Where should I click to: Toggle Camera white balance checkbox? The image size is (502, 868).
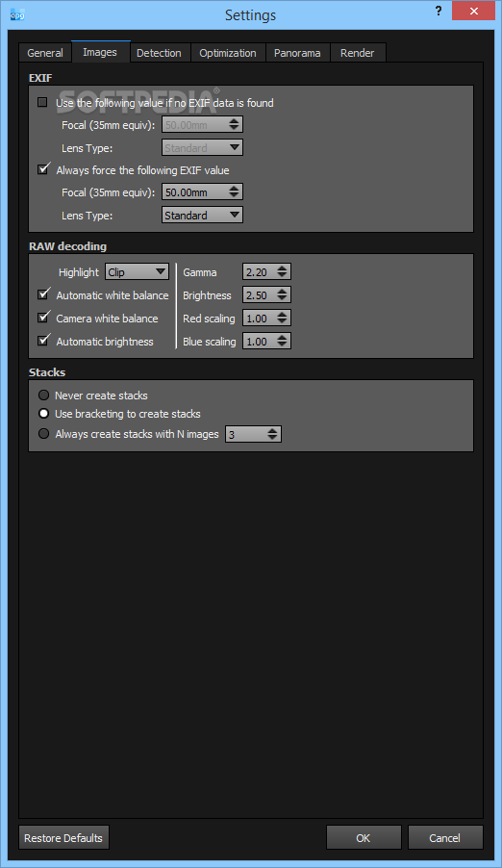click(43, 318)
